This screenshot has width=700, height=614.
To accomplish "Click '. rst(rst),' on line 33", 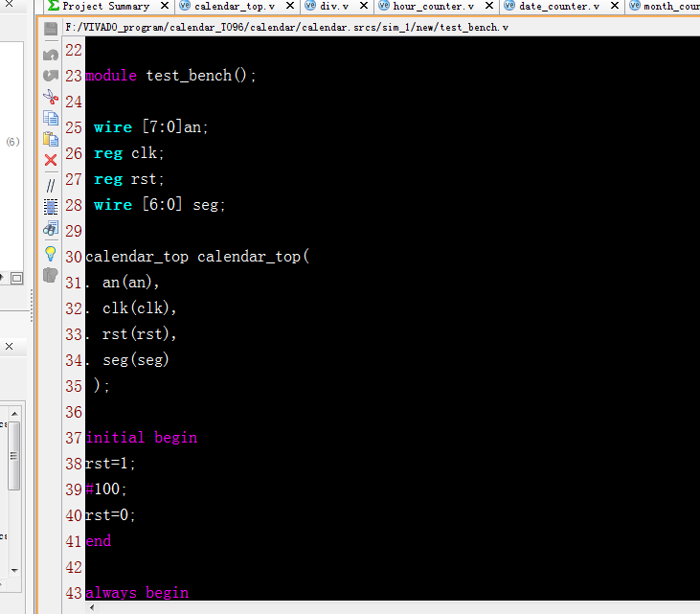I will (131, 334).
